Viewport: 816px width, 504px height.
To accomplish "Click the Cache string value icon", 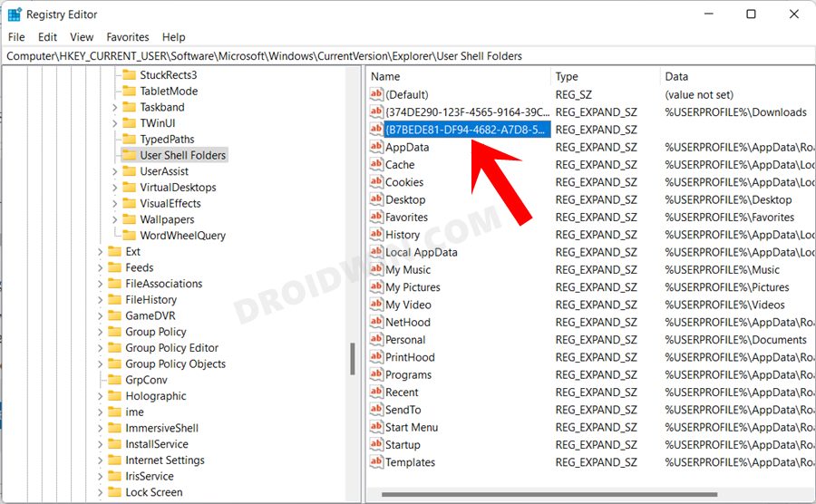I will (376, 164).
